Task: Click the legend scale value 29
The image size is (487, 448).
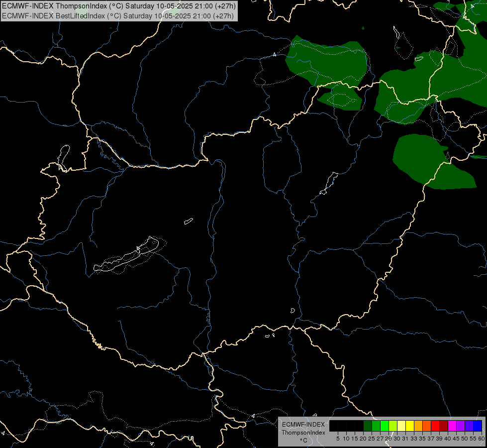Action: pyautogui.click(x=389, y=439)
